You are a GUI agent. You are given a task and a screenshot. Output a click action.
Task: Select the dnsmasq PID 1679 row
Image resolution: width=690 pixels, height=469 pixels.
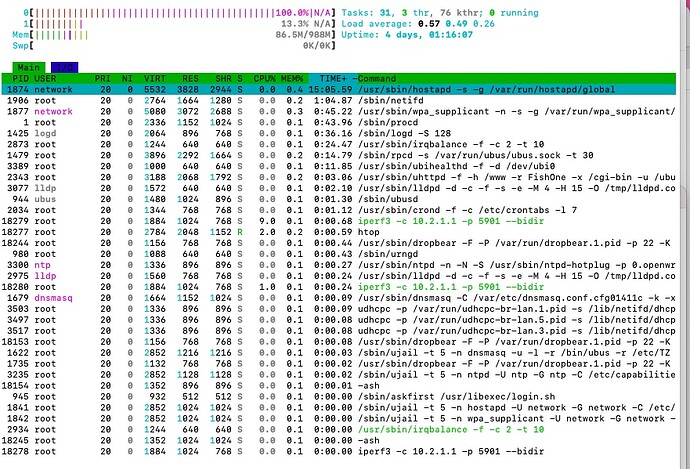[338, 298]
